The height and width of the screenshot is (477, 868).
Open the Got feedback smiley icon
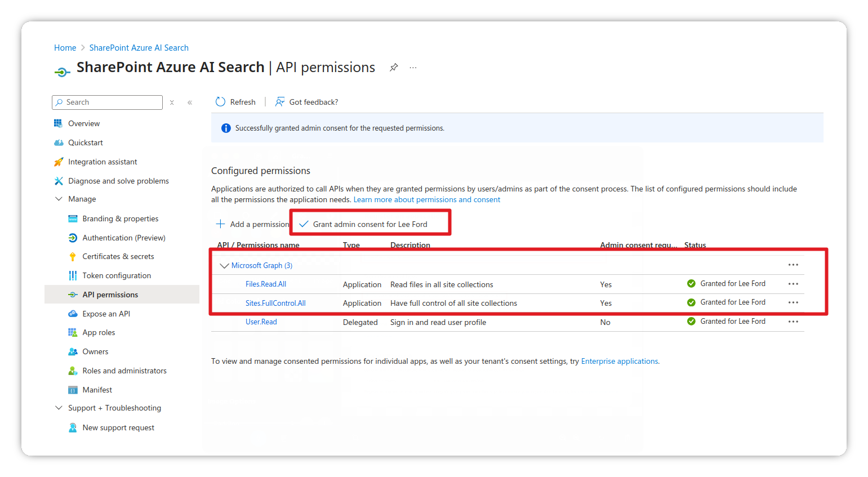click(x=280, y=101)
